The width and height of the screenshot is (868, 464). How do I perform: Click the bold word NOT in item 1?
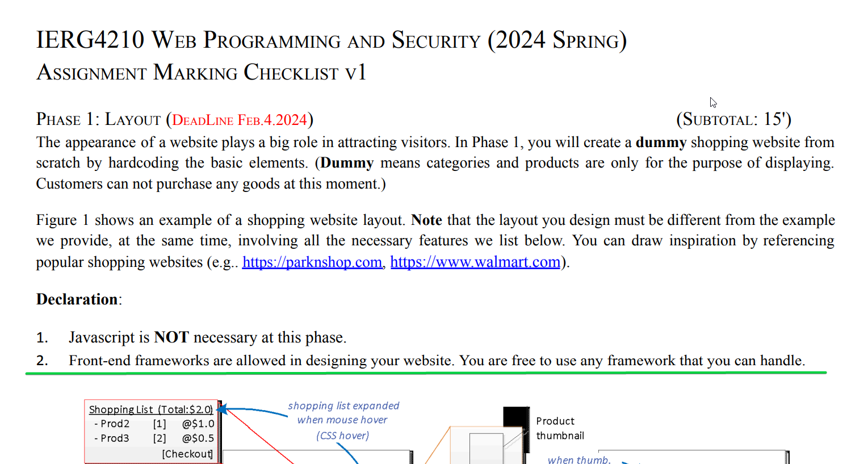pyautogui.click(x=171, y=338)
